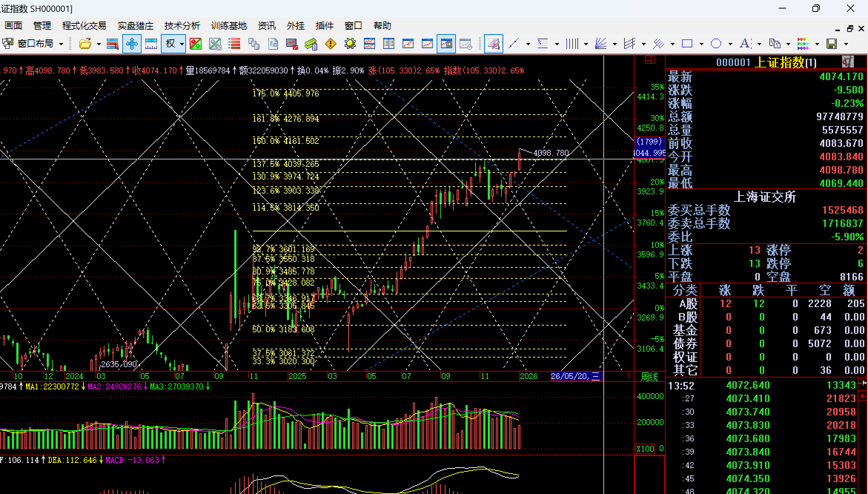Toggle the crosshair cursor button
Image resolution: width=868 pixels, height=494 pixels.
(132, 44)
